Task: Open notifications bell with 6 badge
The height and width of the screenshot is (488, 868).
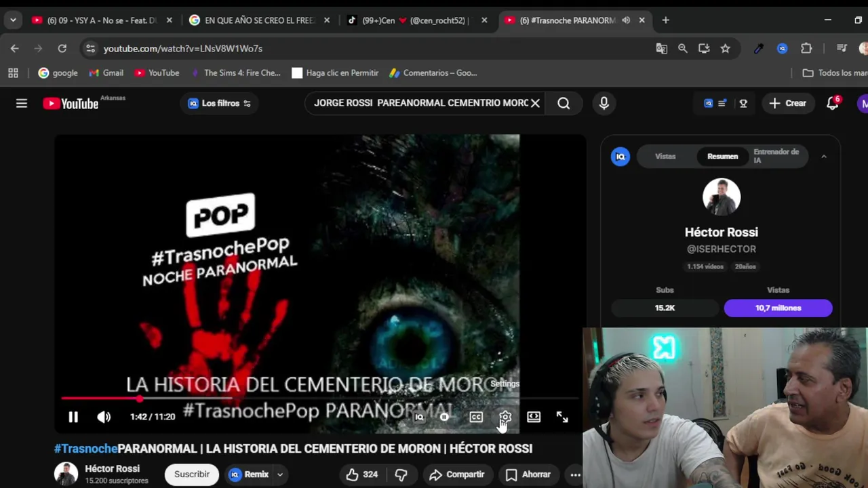Action: click(x=833, y=103)
